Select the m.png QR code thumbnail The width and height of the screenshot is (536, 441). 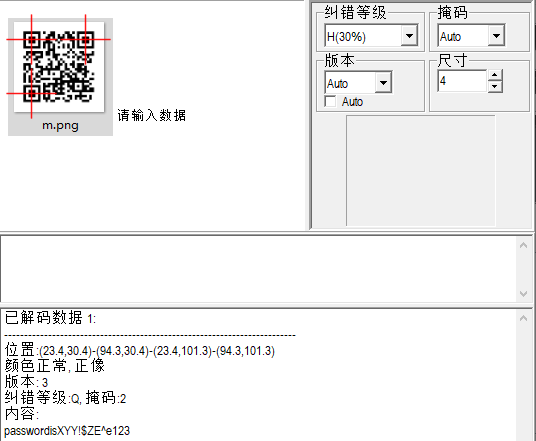click(x=59, y=66)
